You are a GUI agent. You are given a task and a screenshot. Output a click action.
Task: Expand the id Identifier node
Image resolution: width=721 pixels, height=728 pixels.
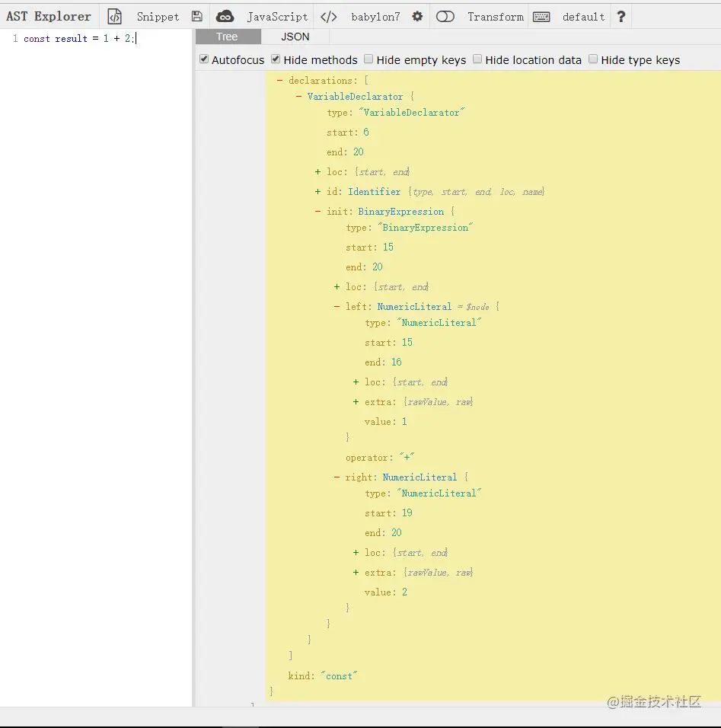[x=317, y=192]
